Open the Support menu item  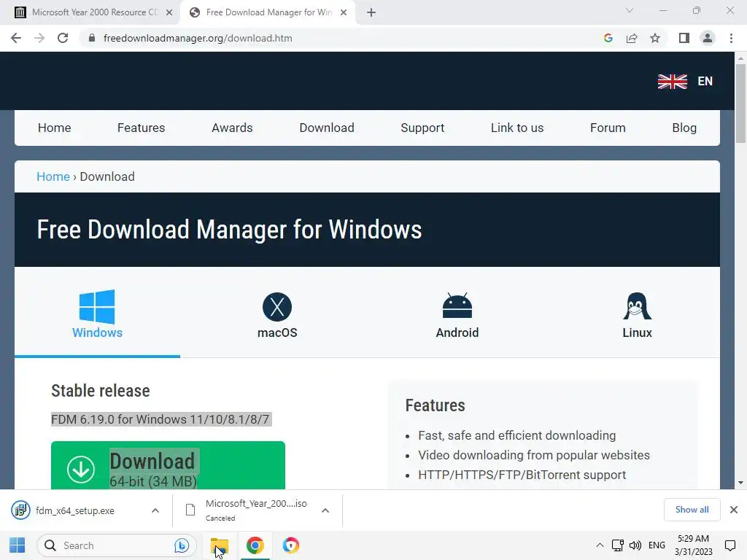point(422,128)
